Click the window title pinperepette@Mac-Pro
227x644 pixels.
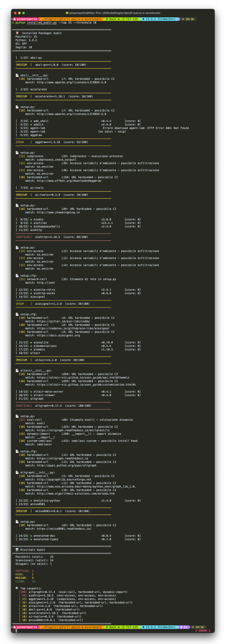click(x=115, y=13)
